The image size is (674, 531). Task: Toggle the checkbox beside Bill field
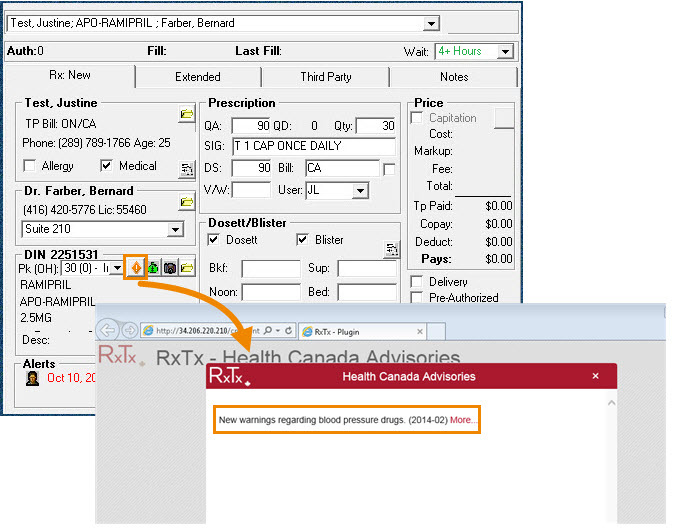point(389,169)
